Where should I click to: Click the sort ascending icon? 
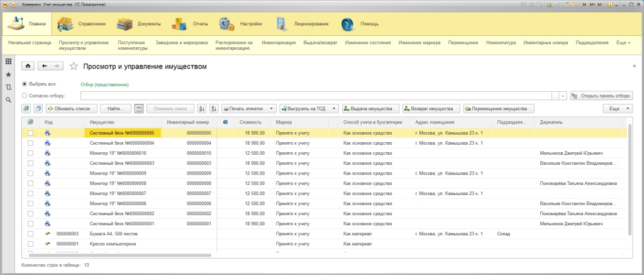point(202,108)
